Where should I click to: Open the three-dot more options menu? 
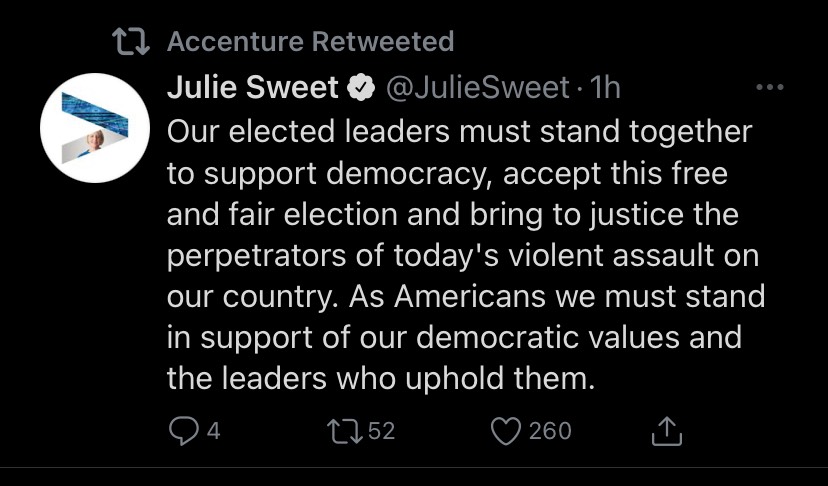click(x=770, y=87)
